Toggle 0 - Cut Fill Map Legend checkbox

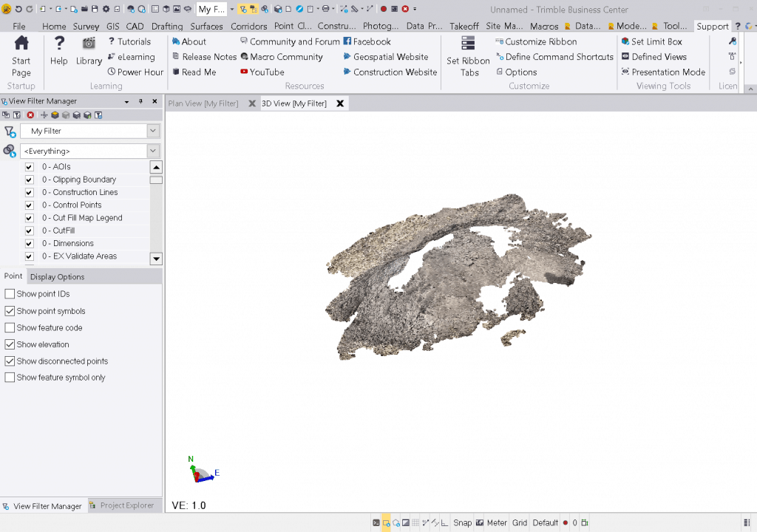30,218
